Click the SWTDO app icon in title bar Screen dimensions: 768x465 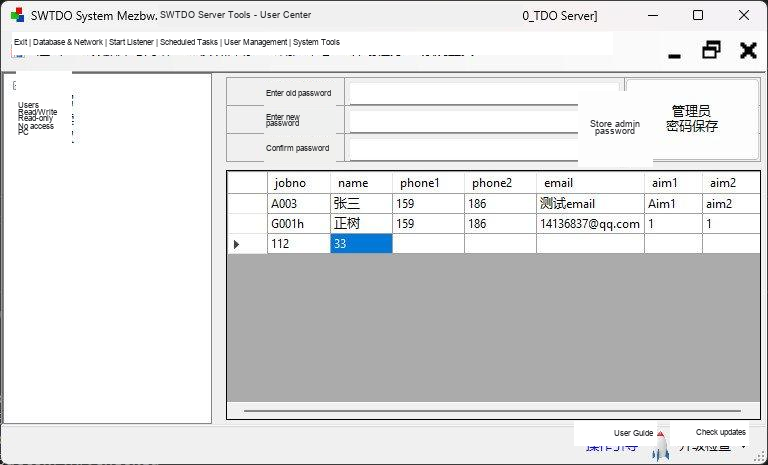coord(17,15)
